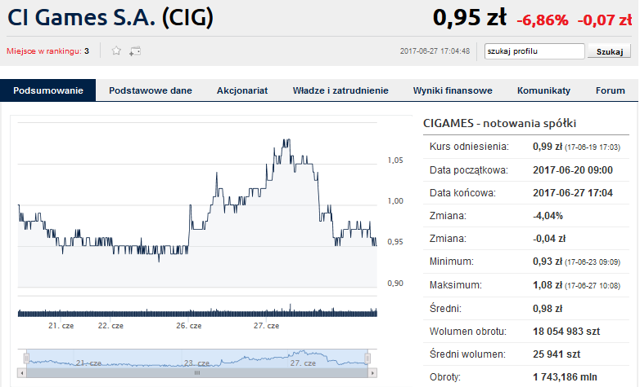
Task: Click the Szukaj button
Action: 609,51
